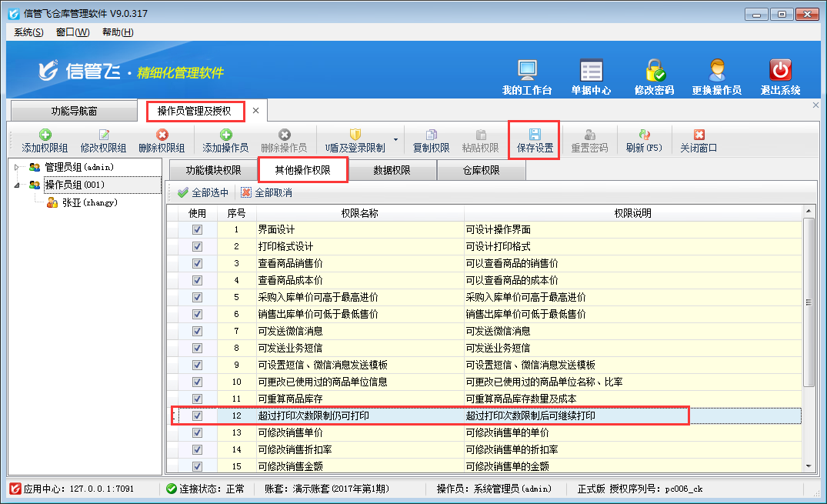Click 添加操作员 toolbar icon
Image resolution: width=827 pixels, height=504 pixels.
[225, 140]
